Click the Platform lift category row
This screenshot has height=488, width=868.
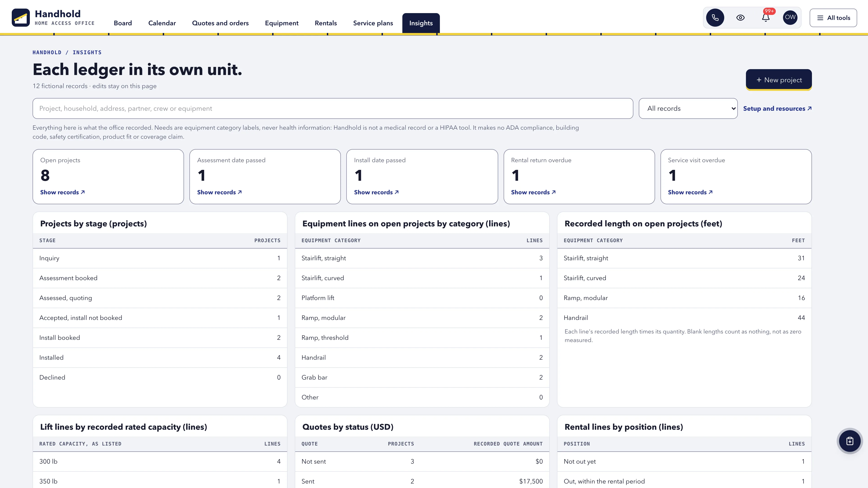pos(422,298)
